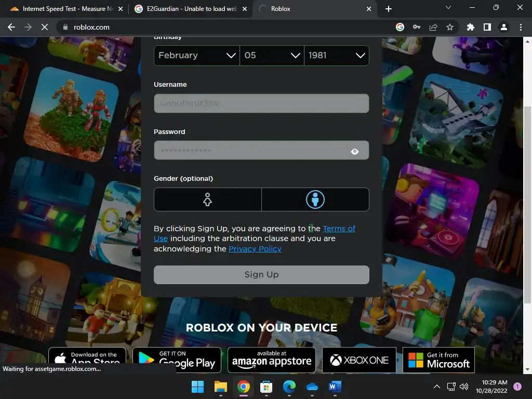Open Microsoft Edge from the taskbar
This screenshot has width=532, height=399.
289,387
